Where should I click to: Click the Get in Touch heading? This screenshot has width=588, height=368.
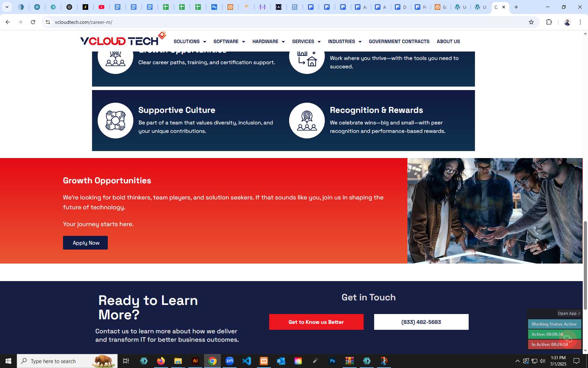369,297
